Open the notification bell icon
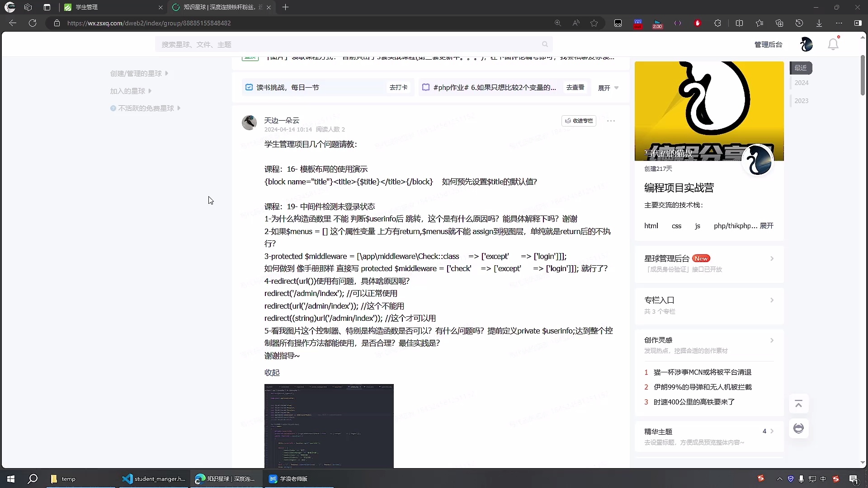The image size is (868, 488). 833,44
